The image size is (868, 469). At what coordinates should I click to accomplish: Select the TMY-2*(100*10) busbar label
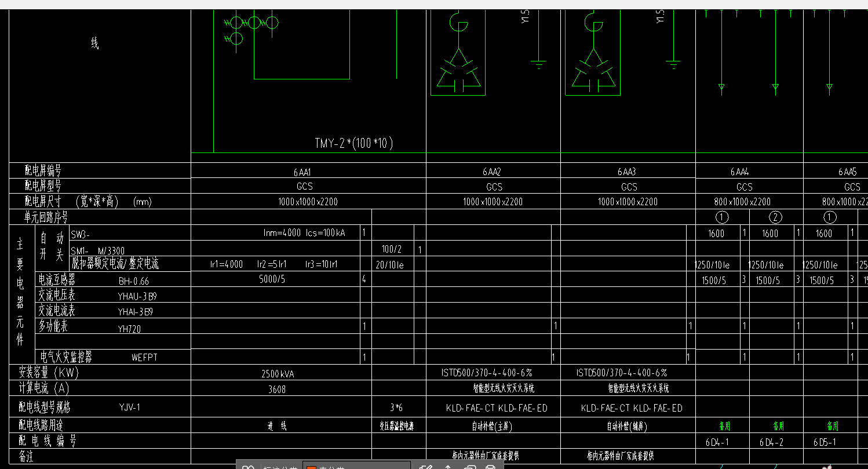pos(353,143)
